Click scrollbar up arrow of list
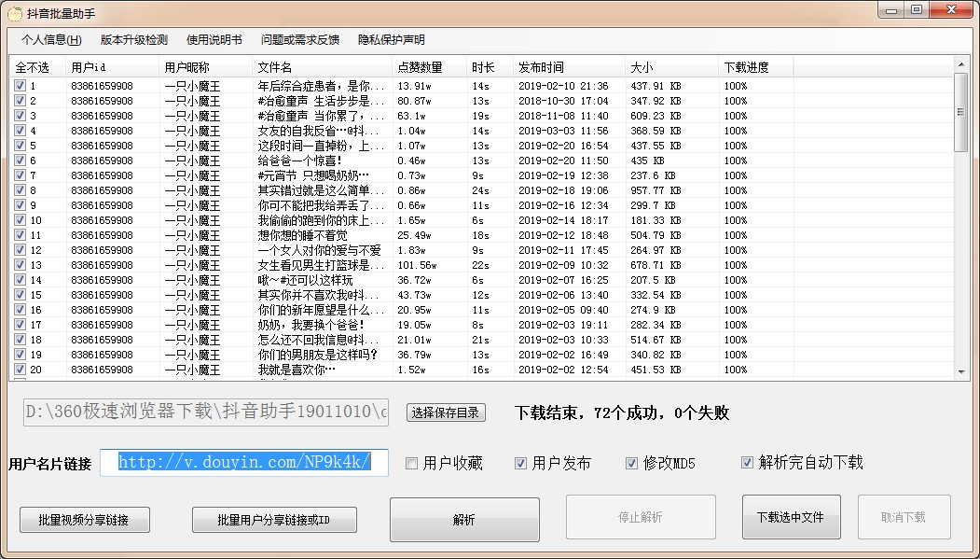Image resolution: width=980 pixels, height=559 pixels. [x=960, y=63]
